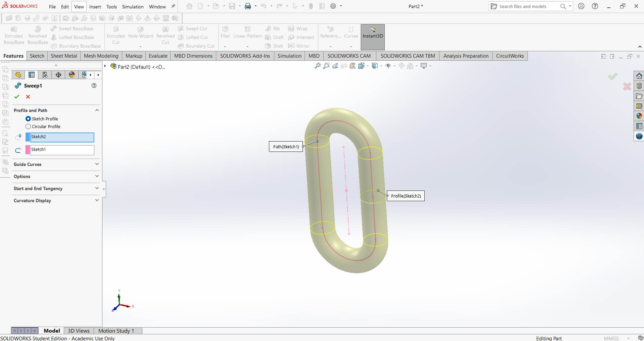Switch to the Sheet Metal tab
Viewport: 644px width, 341px height.
pos(64,56)
